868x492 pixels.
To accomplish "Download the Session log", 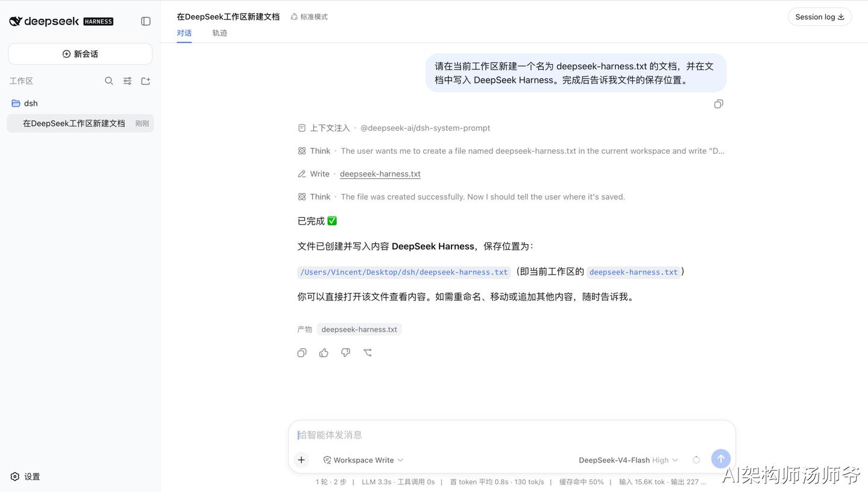I will tap(820, 17).
